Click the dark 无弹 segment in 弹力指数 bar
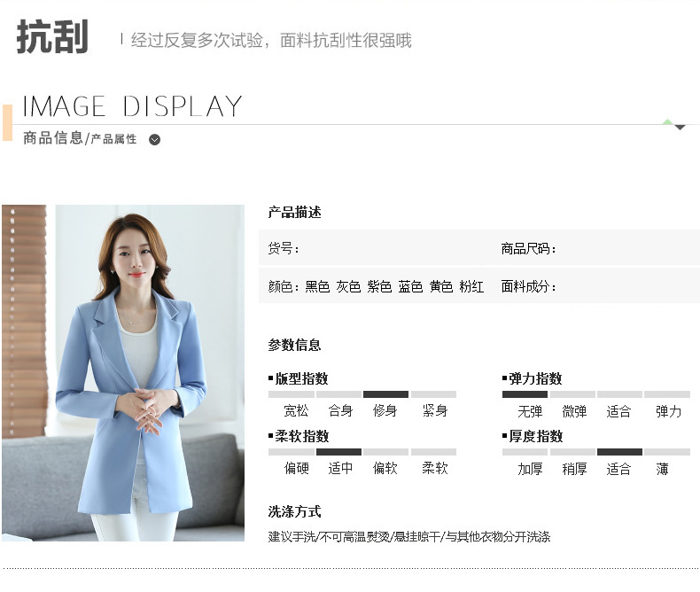Viewport: 700px width, 592px height. 525,394
